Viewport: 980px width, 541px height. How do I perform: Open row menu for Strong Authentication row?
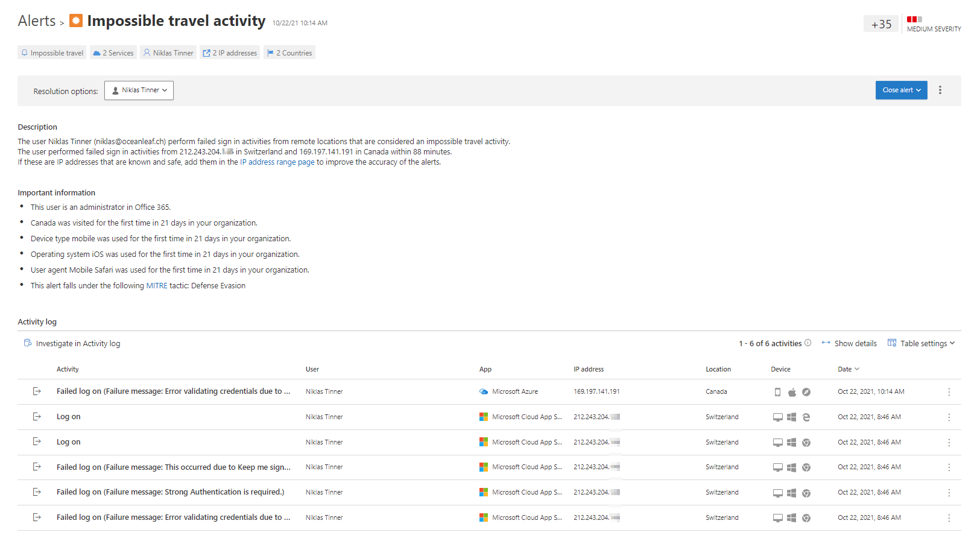[x=949, y=493]
